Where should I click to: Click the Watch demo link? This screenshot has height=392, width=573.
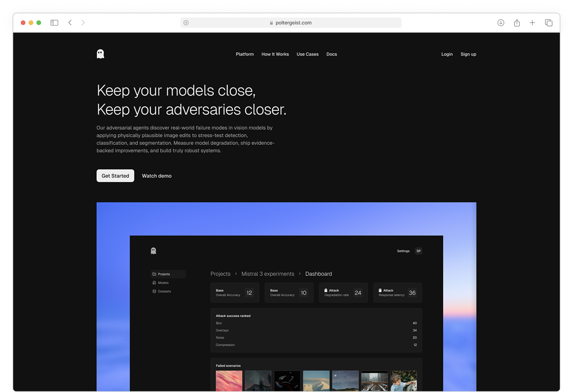(x=156, y=176)
